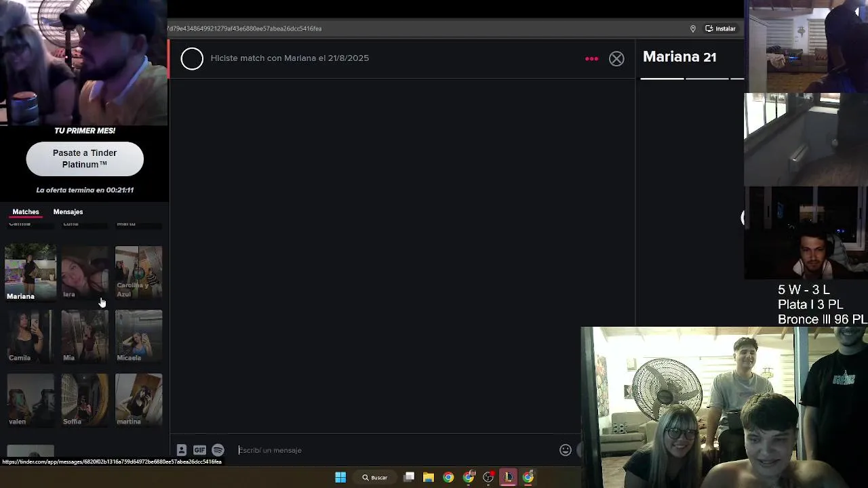The width and height of the screenshot is (868, 488).
Task: Open OBS Studio from the taskbar
Action: coord(488,477)
